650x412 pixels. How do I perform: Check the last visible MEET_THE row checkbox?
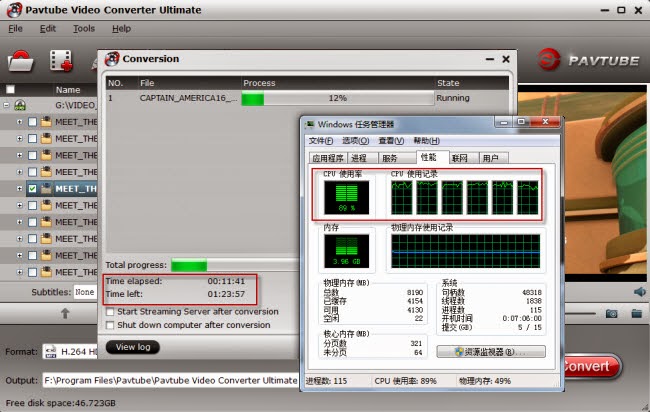coord(32,272)
